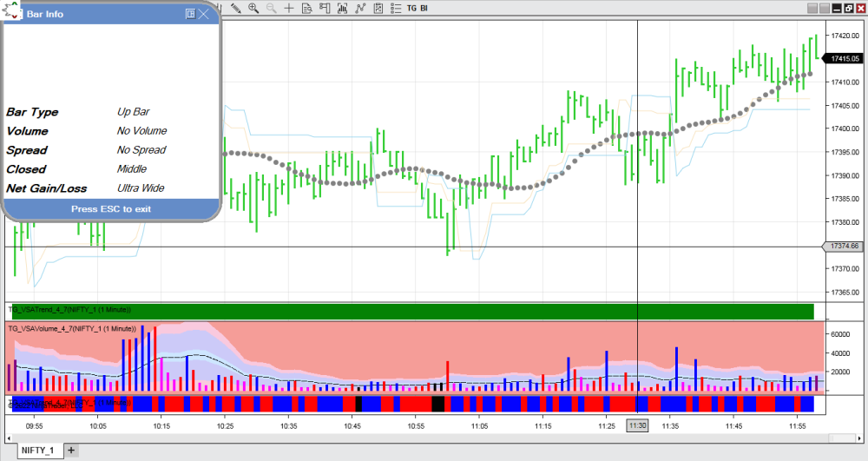Click the BI toolbar button
868x461 pixels.
tap(424, 8)
